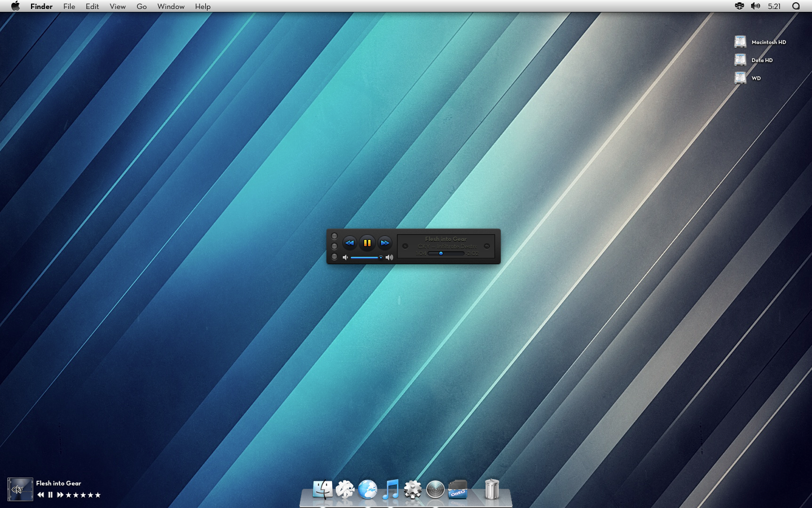Open the Edit menu

point(92,6)
